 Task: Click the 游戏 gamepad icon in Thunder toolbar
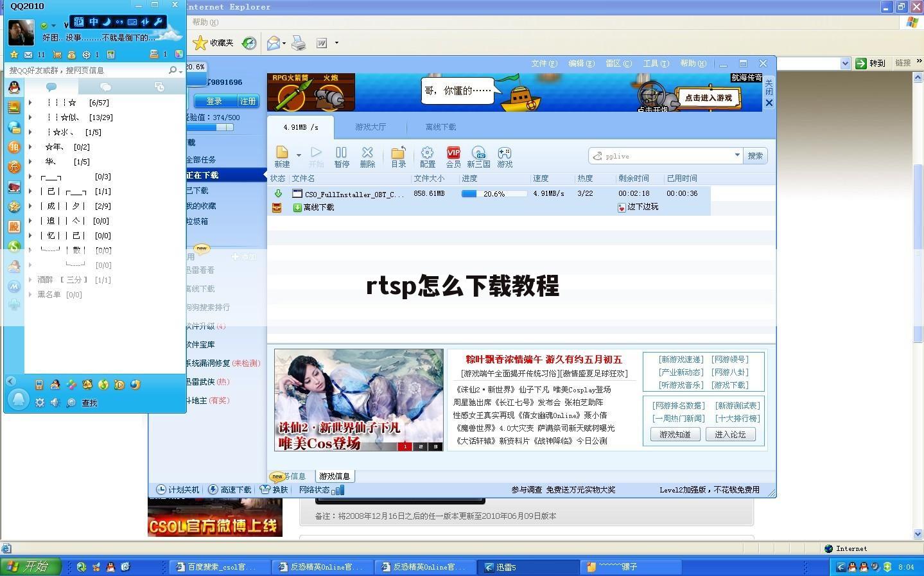coord(505,153)
